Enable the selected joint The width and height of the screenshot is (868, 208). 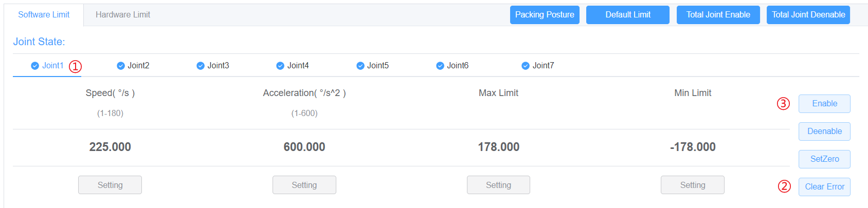click(x=824, y=104)
